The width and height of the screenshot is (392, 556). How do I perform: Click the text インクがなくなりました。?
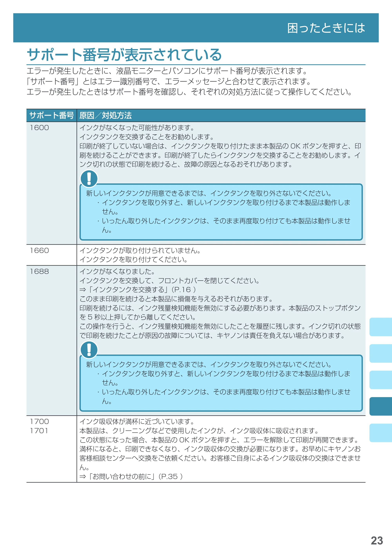(118, 272)
